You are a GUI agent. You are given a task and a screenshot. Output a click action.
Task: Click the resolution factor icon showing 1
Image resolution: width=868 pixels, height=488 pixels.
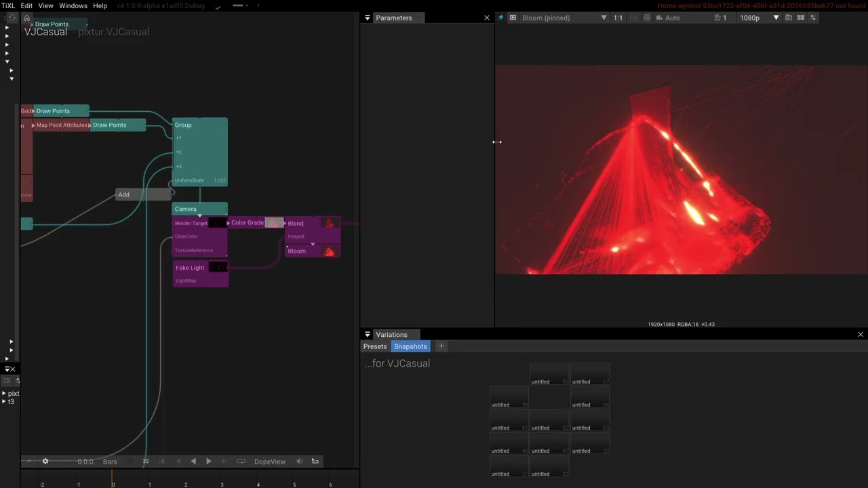[x=721, y=18]
